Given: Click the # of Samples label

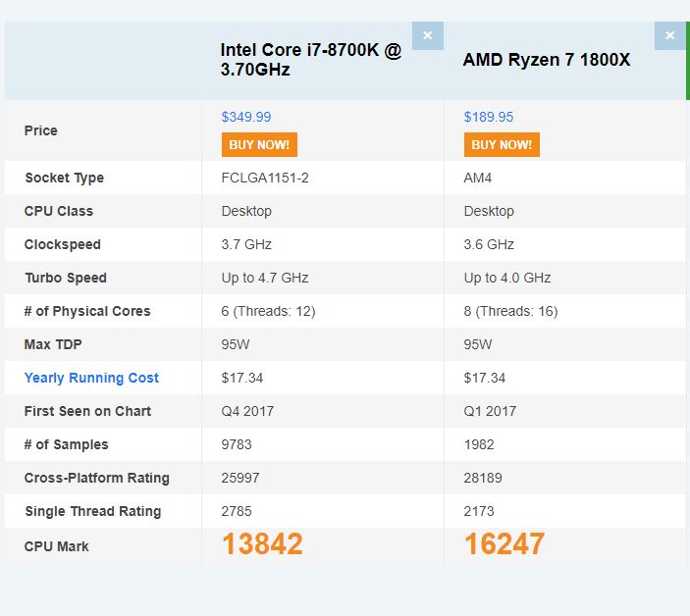Looking at the screenshot, I should tap(66, 444).
